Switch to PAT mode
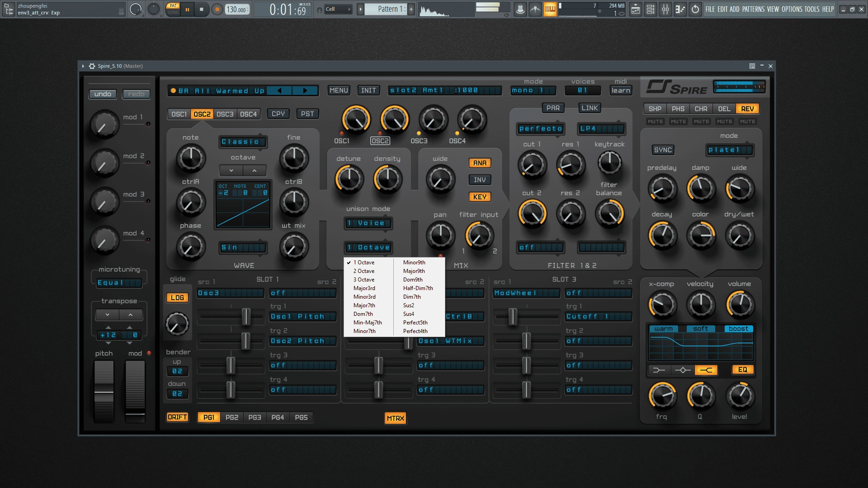Viewport: 868px width, 488px height. tap(173, 5)
